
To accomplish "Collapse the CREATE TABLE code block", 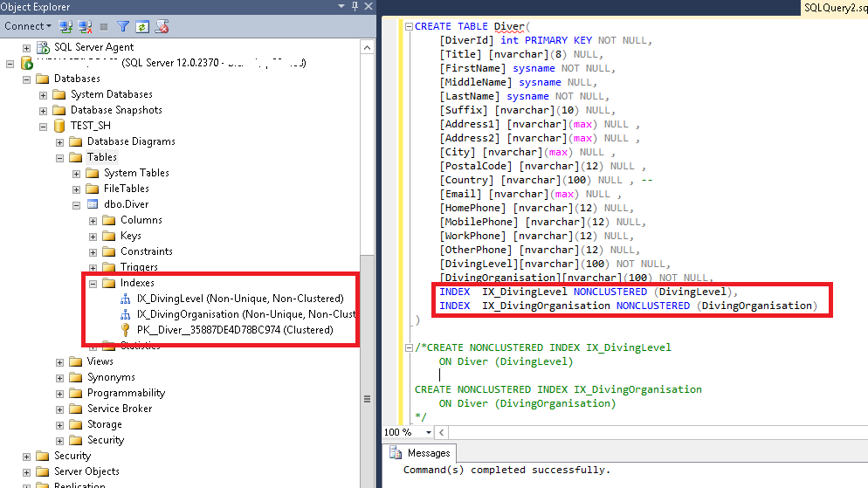I will click(x=408, y=27).
